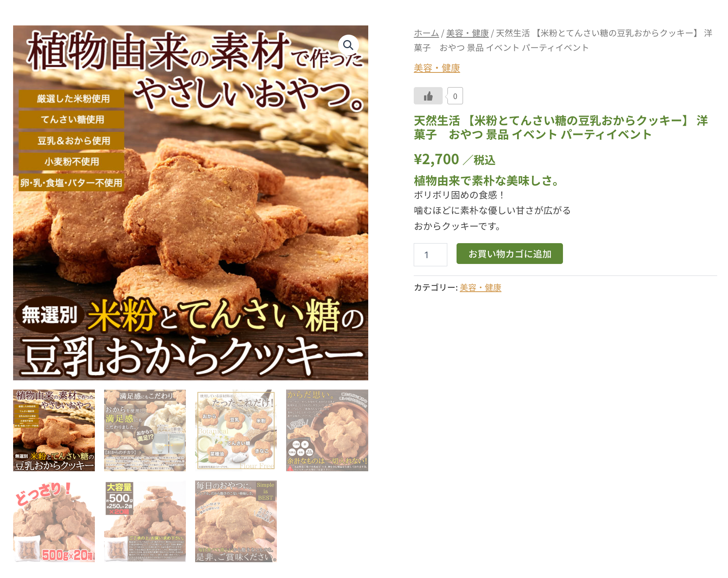Click the ¥2,700 price text
Image resolution: width=728 pixels, height=578 pixels.
(x=436, y=159)
